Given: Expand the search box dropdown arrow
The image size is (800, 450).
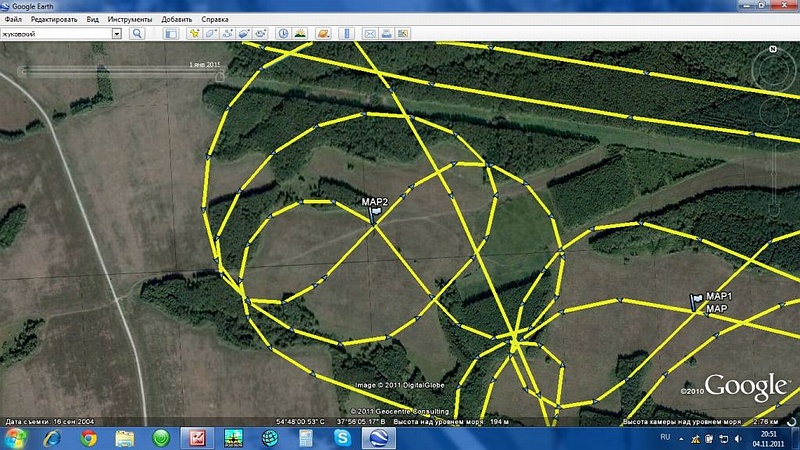Looking at the screenshot, I should (x=116, y=33).
